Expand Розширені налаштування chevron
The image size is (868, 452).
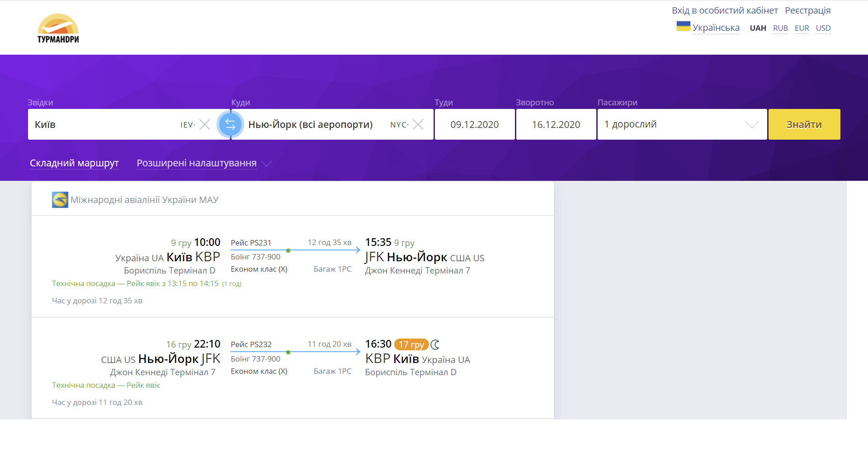pos(266,164)
